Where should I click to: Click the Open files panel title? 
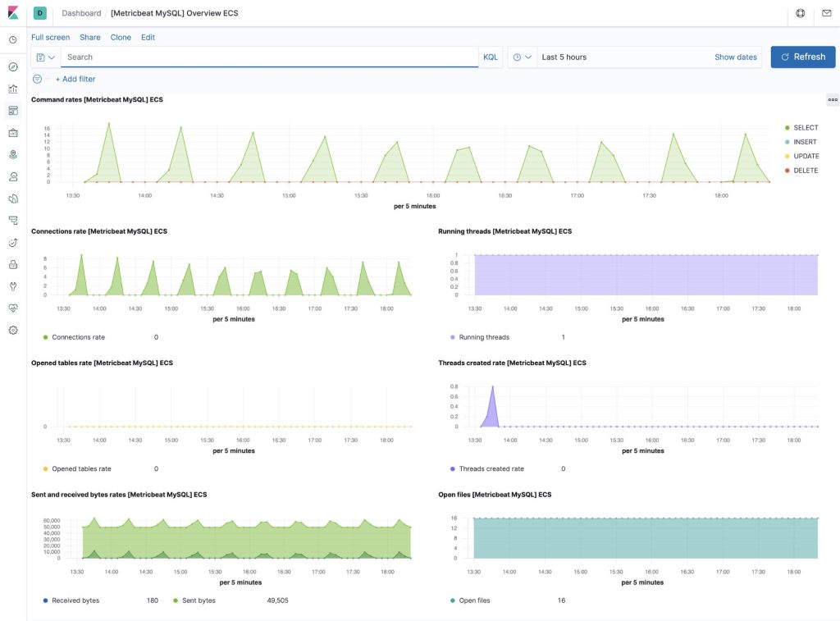coord(495,495)
